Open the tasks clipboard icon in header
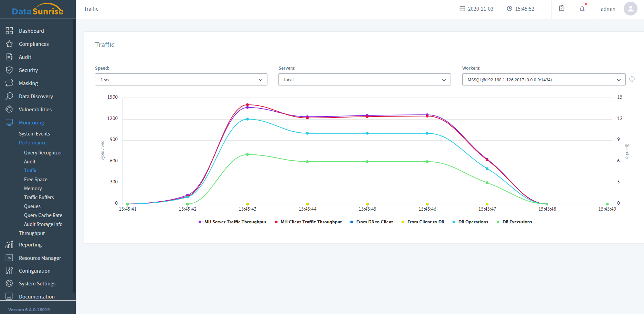Viewport: 644px width, 314px height. 562,8
